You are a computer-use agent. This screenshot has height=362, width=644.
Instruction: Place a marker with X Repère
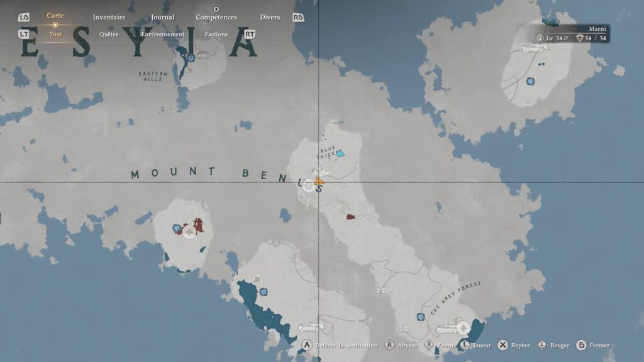tap(514, 345)
